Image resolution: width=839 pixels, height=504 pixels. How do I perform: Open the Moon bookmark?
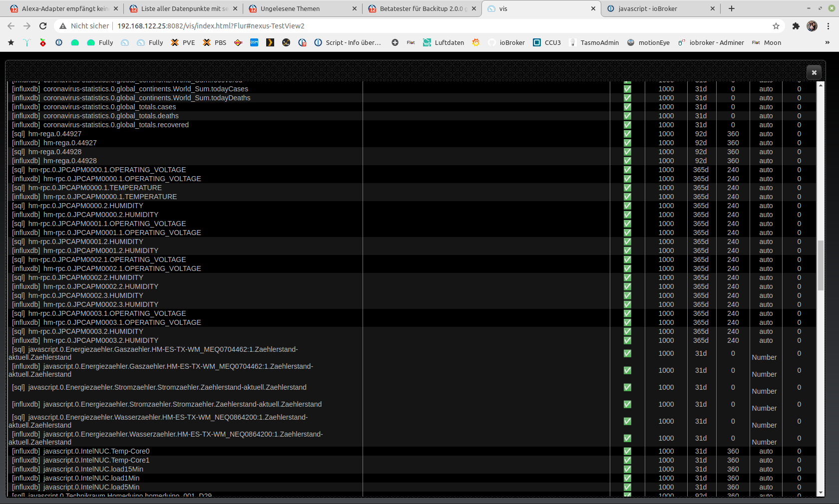pos(767,42)
